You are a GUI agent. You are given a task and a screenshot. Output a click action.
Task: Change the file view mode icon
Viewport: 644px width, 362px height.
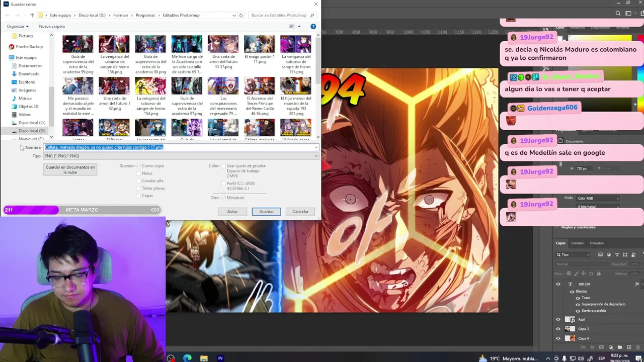click(x=292, y=26)
